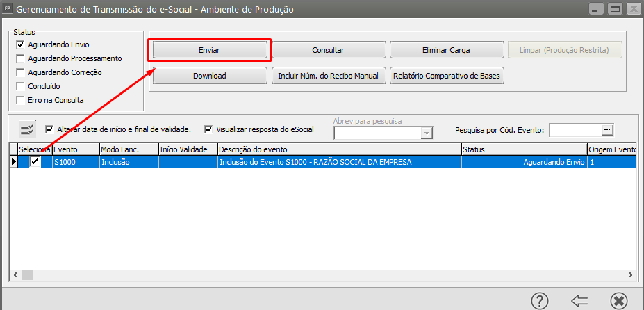The width and height of the screenshot is (644, 310).
Task: Click the help question mark icon
Action: point(540,300)
